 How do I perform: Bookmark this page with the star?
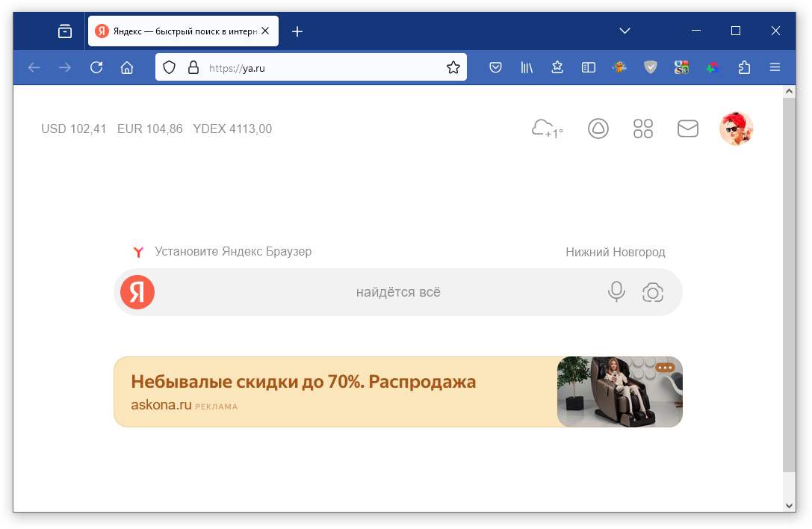point(453,67)
